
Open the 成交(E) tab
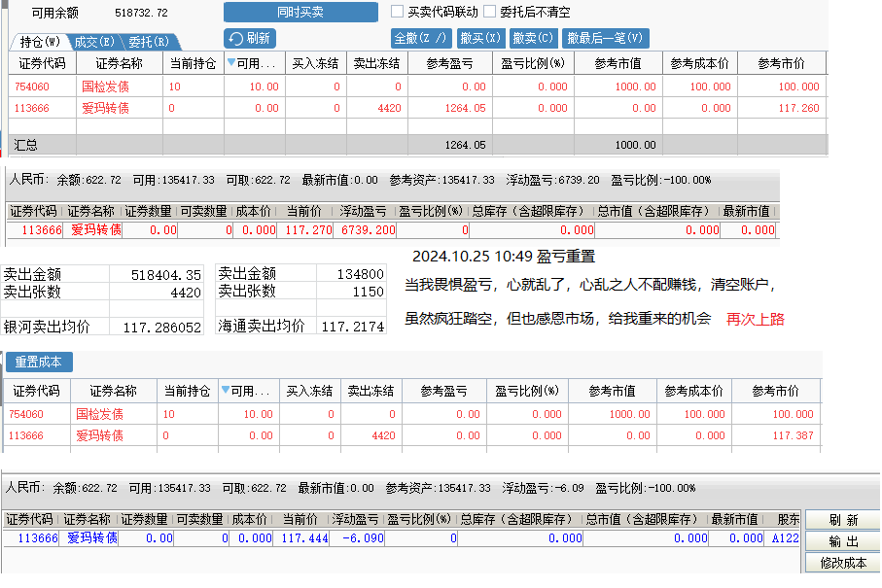pos(94,42)
